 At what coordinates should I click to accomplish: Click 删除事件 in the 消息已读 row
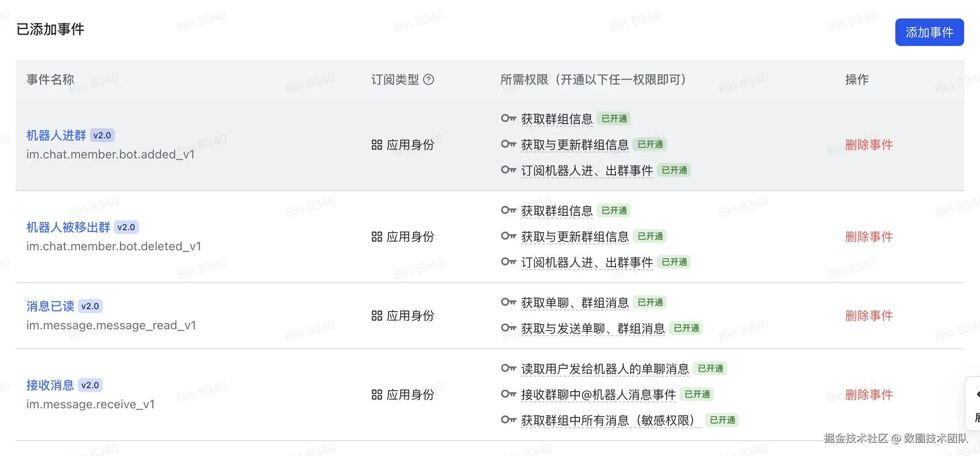point(869,316)
